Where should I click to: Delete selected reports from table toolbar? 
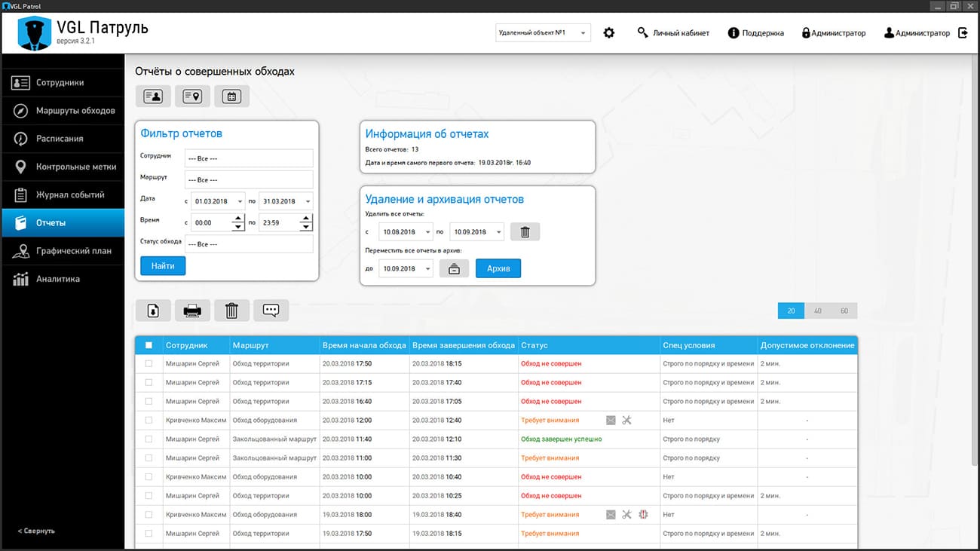231,311
